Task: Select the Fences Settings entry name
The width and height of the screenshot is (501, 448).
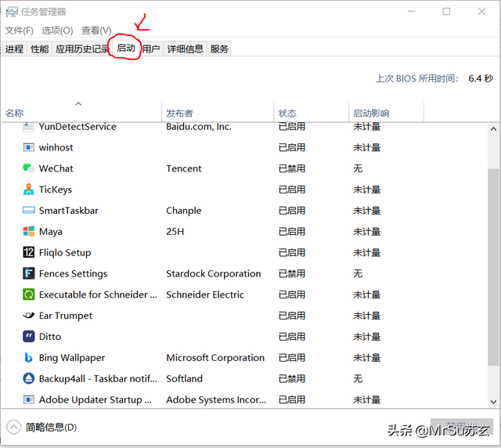Action: tap(73, 273)
